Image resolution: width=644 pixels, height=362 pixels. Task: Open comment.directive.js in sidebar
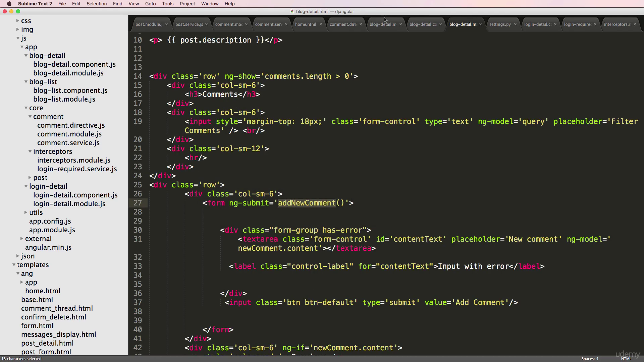click(x=71, y=125)
